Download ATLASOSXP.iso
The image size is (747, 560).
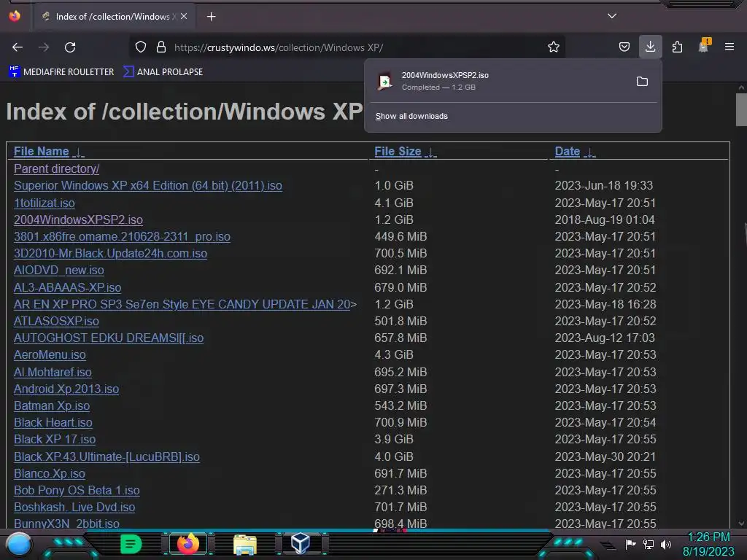[56, 321]
